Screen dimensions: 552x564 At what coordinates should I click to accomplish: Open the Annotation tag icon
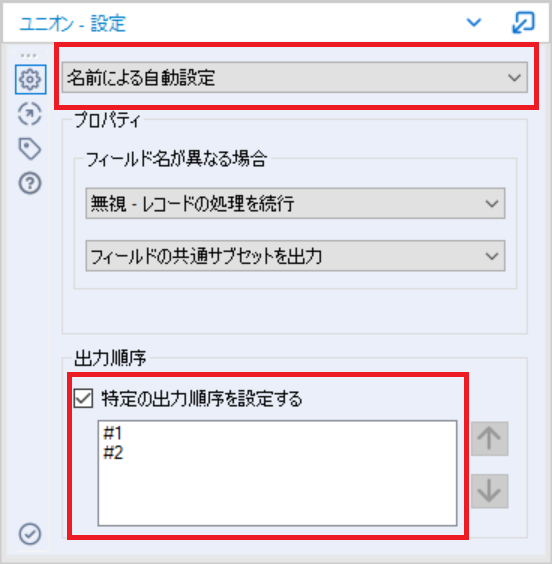[30, 148]
